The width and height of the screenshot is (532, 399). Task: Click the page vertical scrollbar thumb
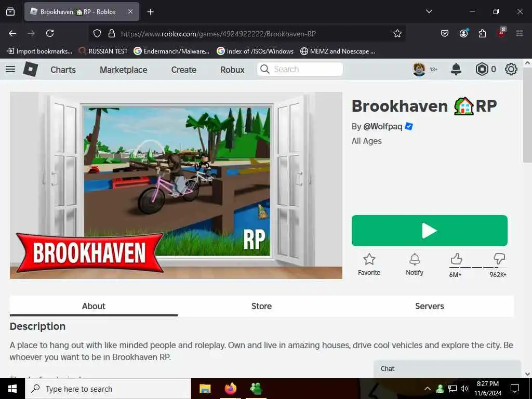[528, 114]
